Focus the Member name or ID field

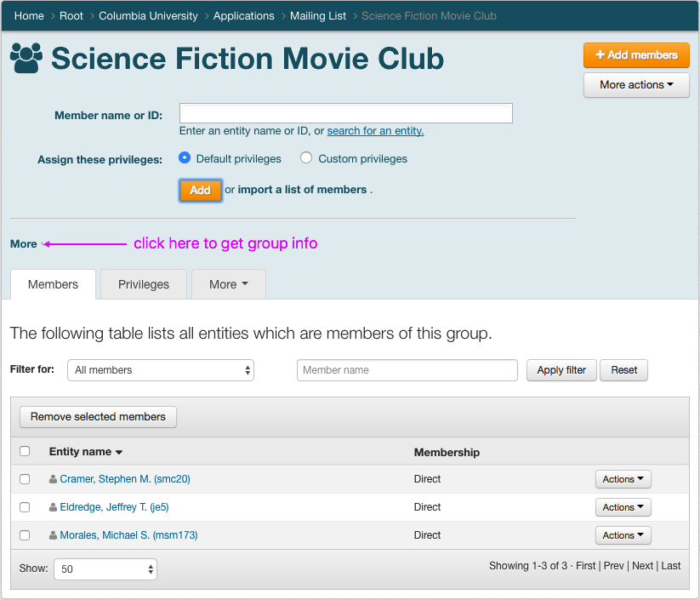(x=346, y=113)
